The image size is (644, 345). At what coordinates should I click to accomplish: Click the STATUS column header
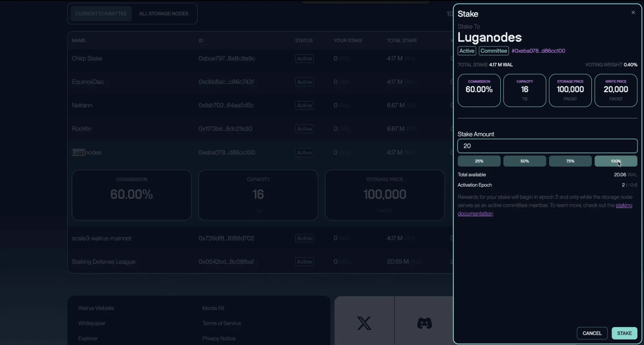click(304, 41)
